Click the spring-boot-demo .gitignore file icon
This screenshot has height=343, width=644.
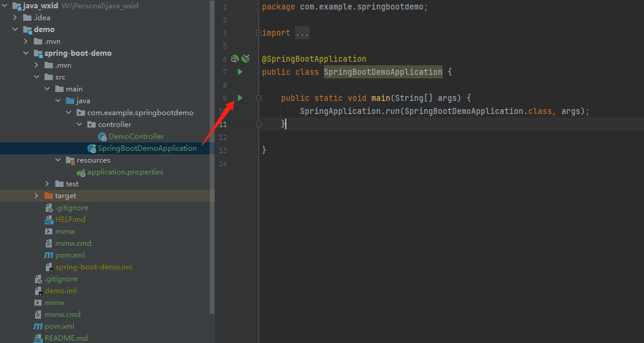pyautogui.click(x=49, y=208)
